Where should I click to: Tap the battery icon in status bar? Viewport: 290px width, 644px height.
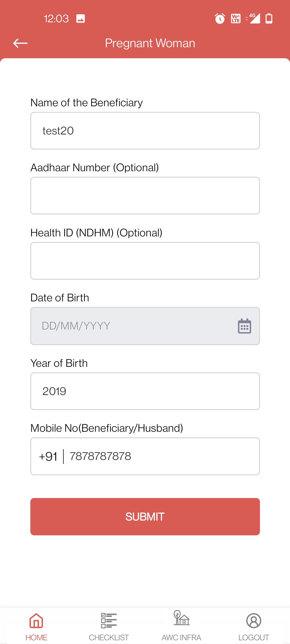[x=269, y=19]
